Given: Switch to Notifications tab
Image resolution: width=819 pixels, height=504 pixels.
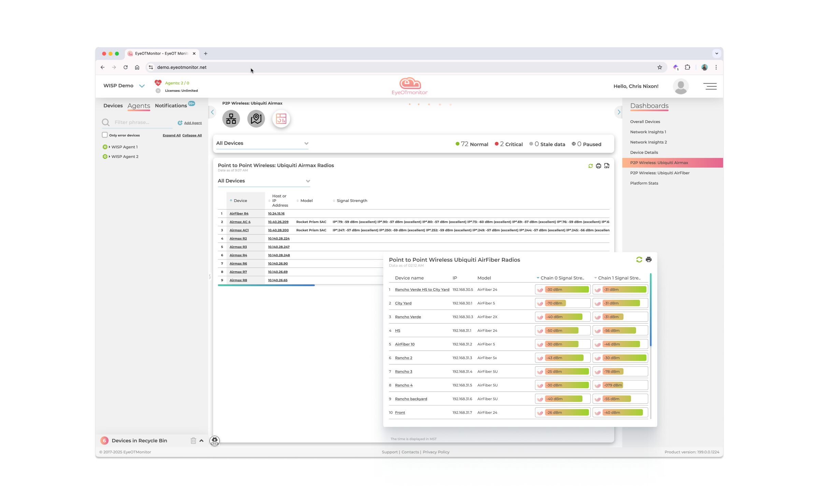Looking at the screenshot, I should pos(171,106).
